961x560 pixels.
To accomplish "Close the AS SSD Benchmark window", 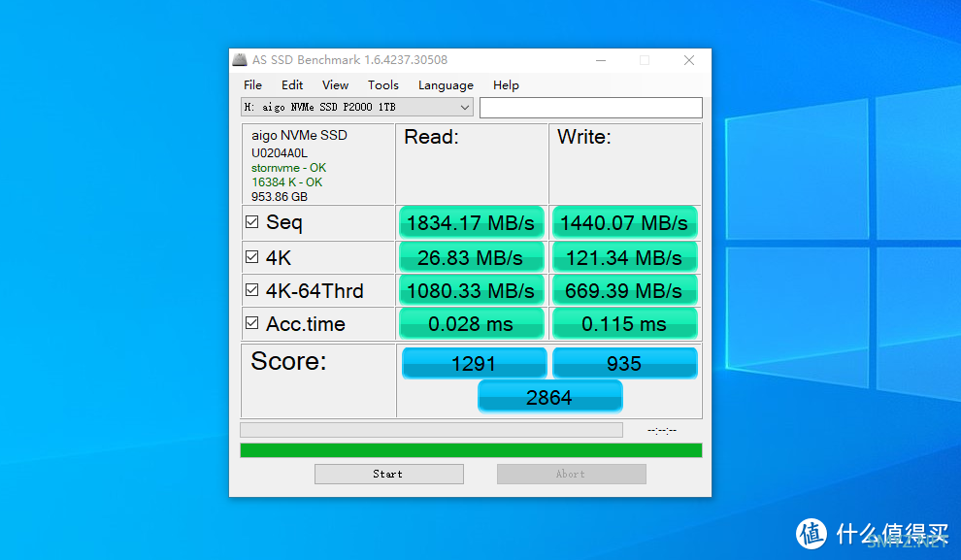I will coord(689,60).
